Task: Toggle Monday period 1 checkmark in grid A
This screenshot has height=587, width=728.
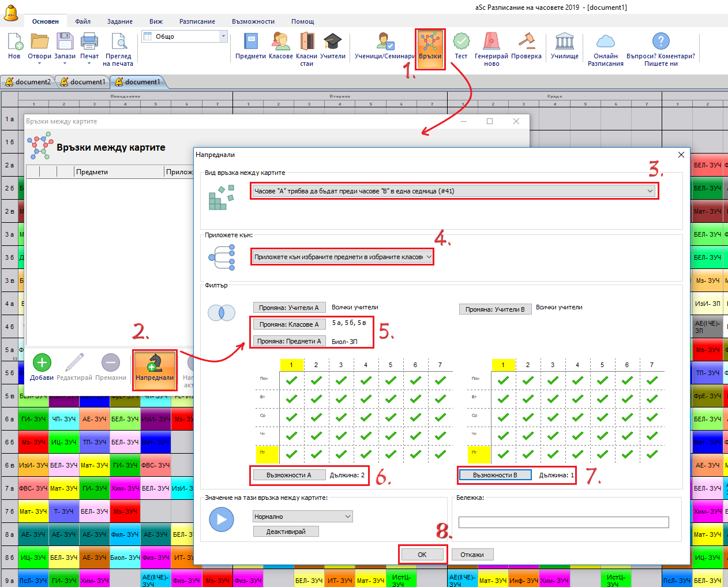Action: [291, 380]
